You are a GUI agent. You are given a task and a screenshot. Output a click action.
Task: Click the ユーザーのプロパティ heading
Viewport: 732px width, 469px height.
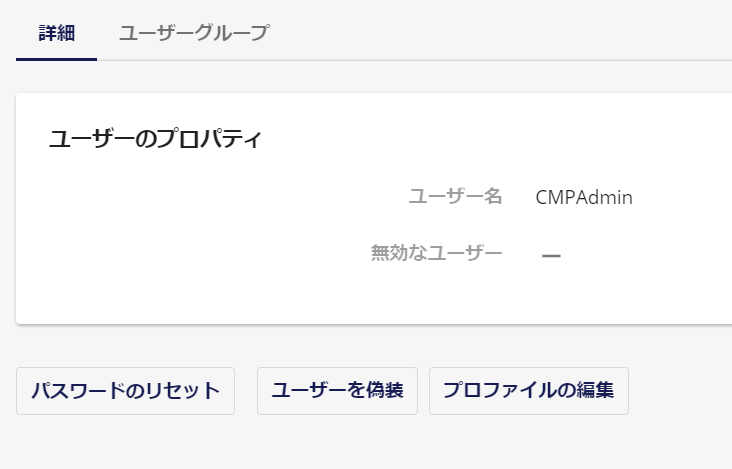click(155, 139)
